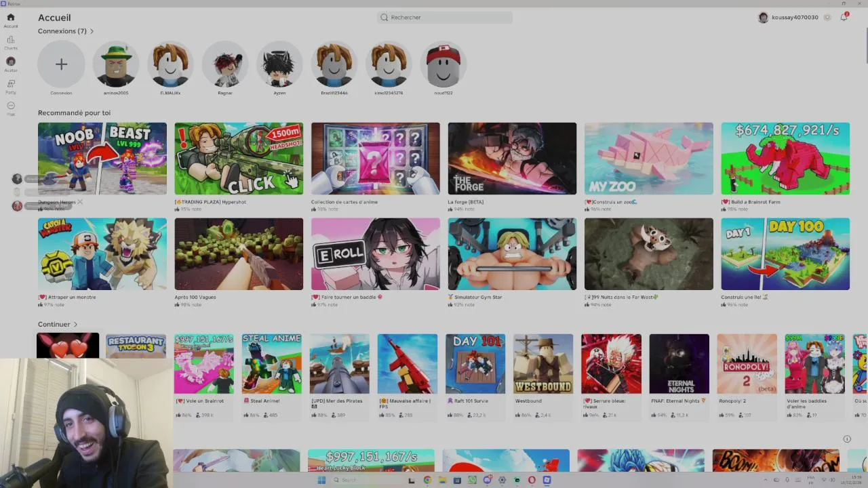868x488 pixels.
Task: Open Build a Brainrot Farm thumbnail
Action: [x=785, y=159]
